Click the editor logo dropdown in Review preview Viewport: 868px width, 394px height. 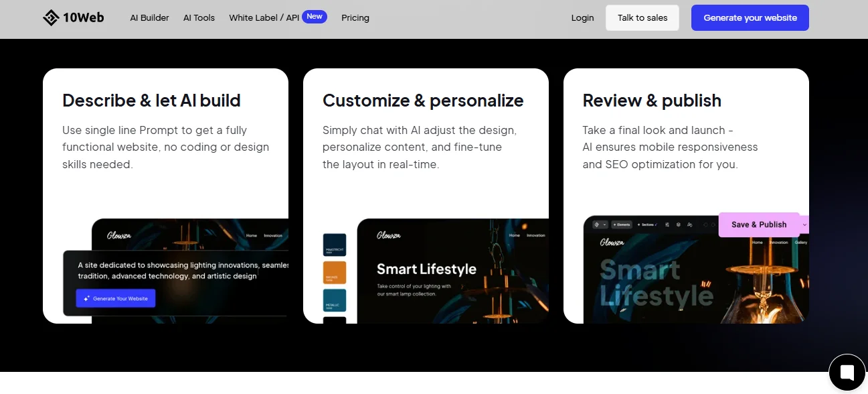pyautogui.click(x=600, y=224)
